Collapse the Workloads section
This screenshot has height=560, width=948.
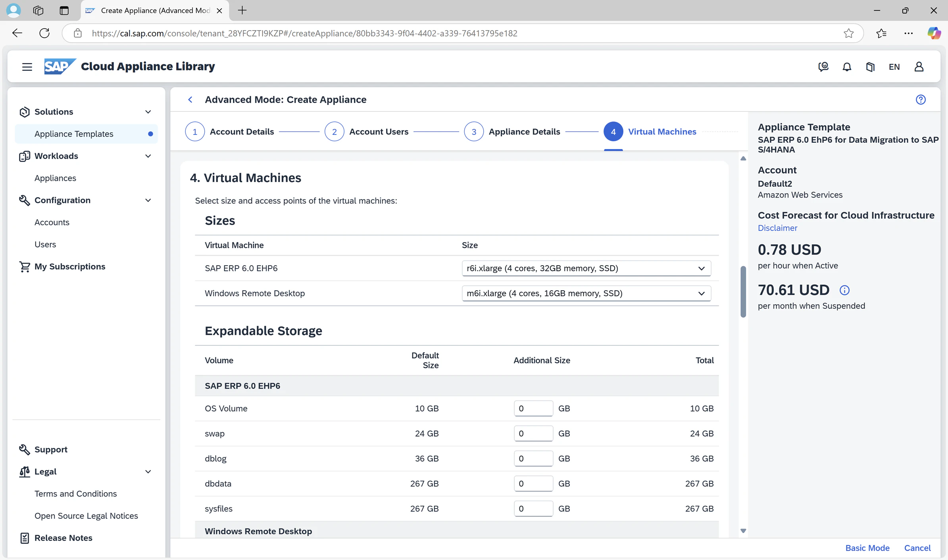(148, 156)
